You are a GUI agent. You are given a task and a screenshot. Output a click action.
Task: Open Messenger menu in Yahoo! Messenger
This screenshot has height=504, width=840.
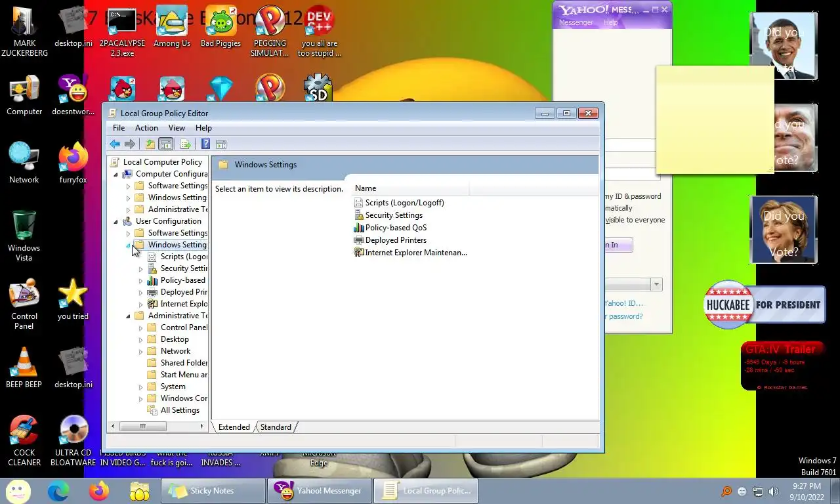(576, 22)
